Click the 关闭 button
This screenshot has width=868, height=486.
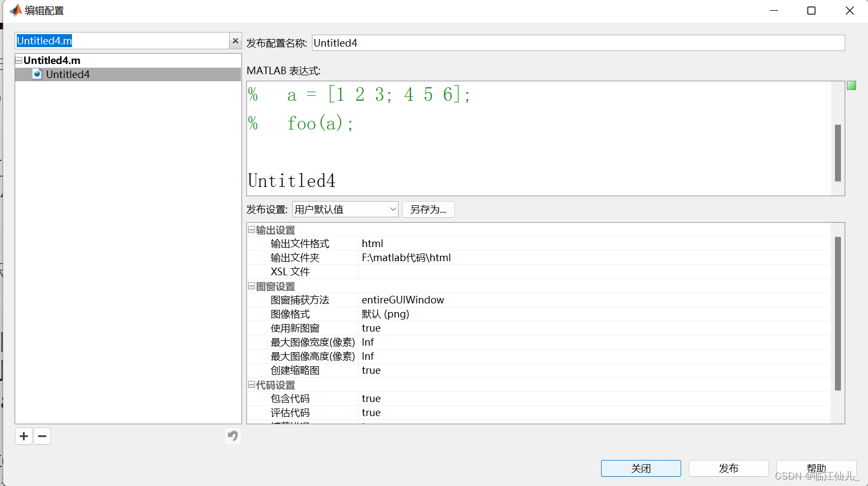pyautogui.click(x=641, y=468)
